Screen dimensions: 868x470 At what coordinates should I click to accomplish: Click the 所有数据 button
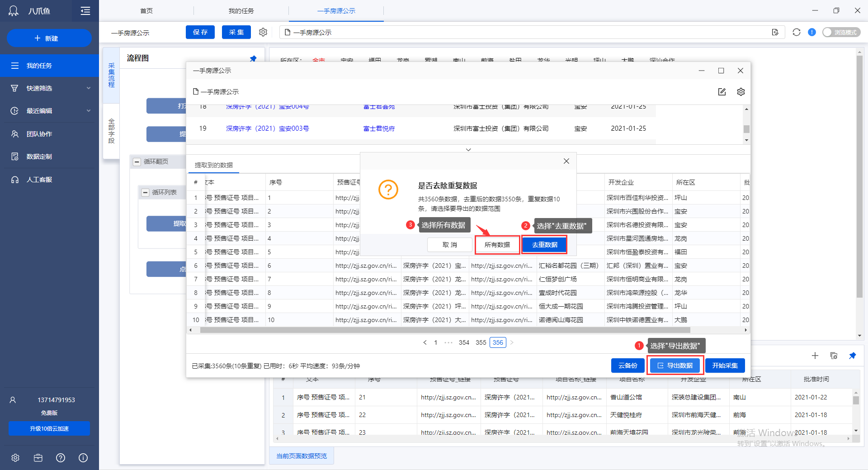pos(497,245)
